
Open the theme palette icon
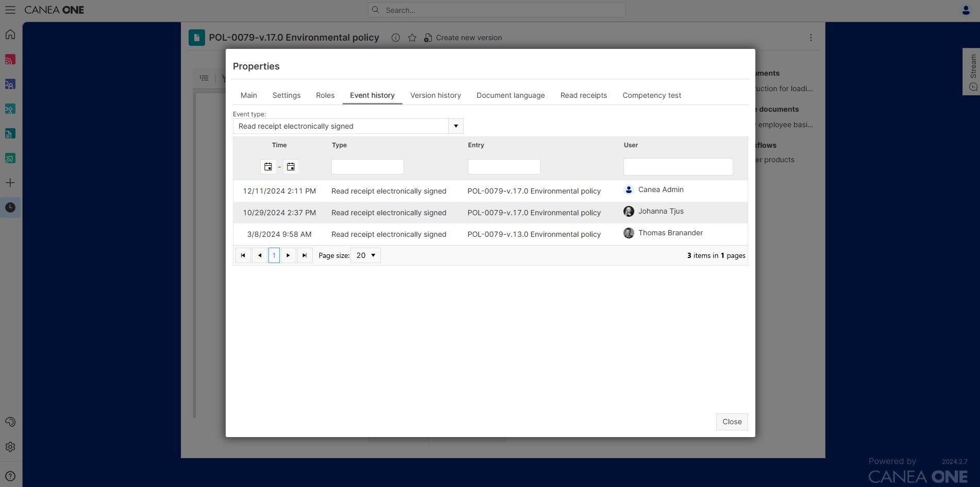point(10,422)
